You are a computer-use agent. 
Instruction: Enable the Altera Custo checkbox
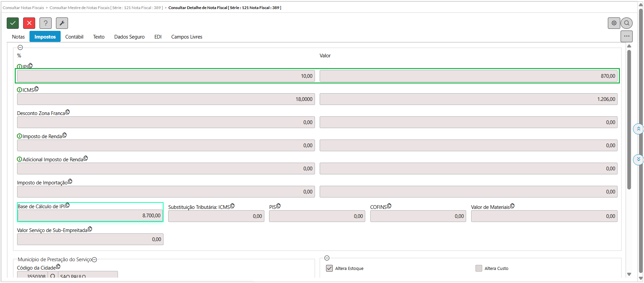pyautogui.click(x=479, y=268)
